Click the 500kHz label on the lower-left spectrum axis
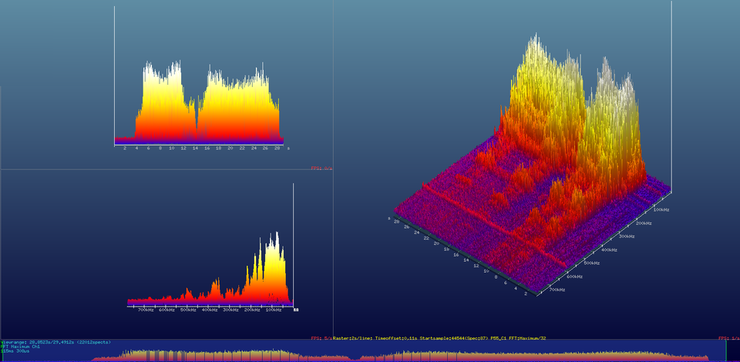 point(188,310)
